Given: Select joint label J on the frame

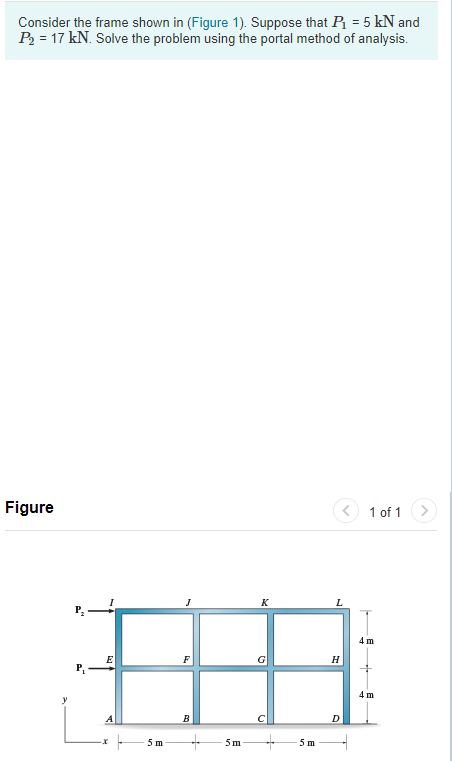Looking at the screenshot, I should tap(187, 602).
